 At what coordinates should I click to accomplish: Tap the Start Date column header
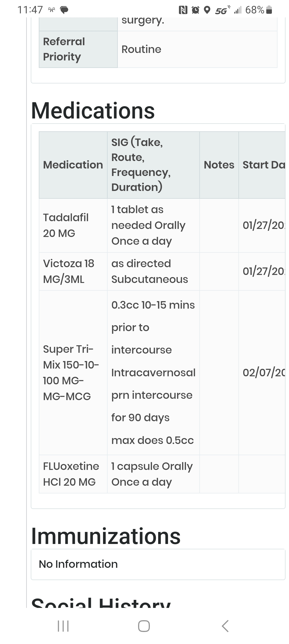(264, 165)
